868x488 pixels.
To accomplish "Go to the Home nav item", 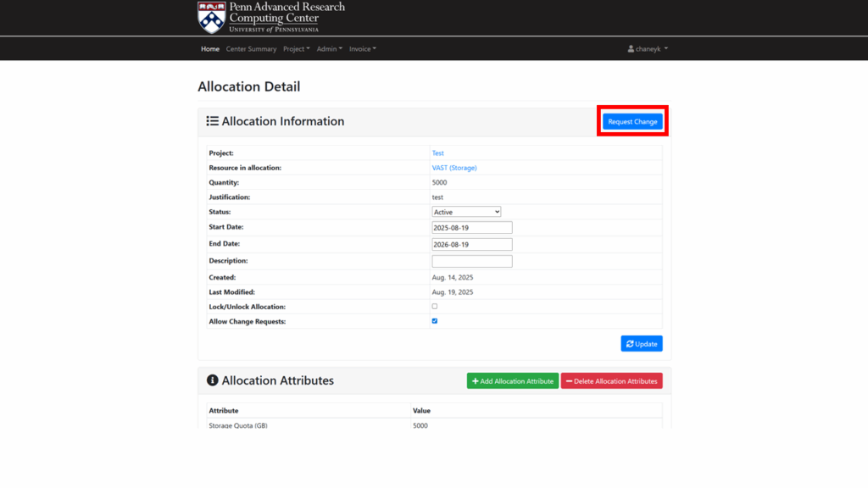I will pos(210,49).
